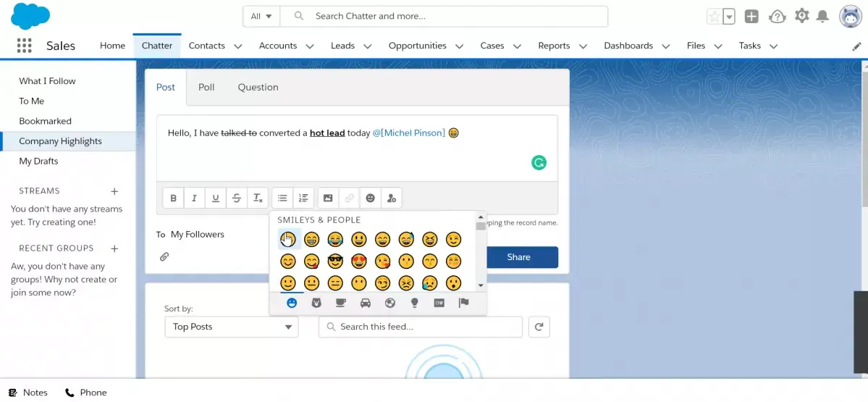Toggle strikethrough formatting
868x402 pixels.
tap(237, 198)
